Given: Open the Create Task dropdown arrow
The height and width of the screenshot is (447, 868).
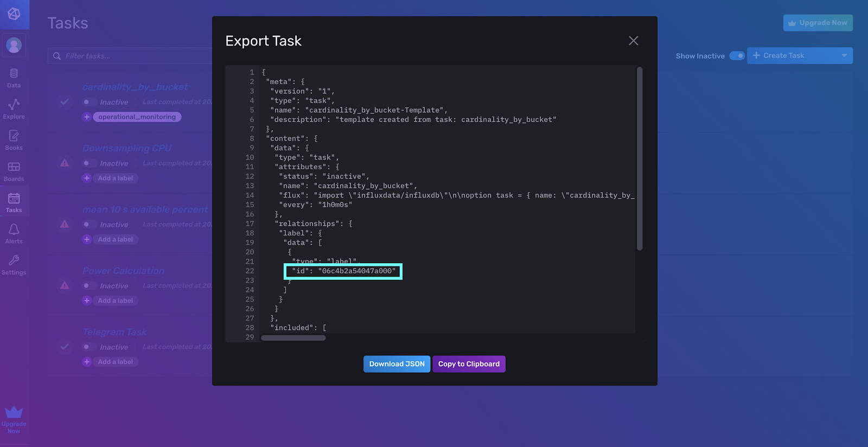Looking at the screenshot, I should click(844, 55).
